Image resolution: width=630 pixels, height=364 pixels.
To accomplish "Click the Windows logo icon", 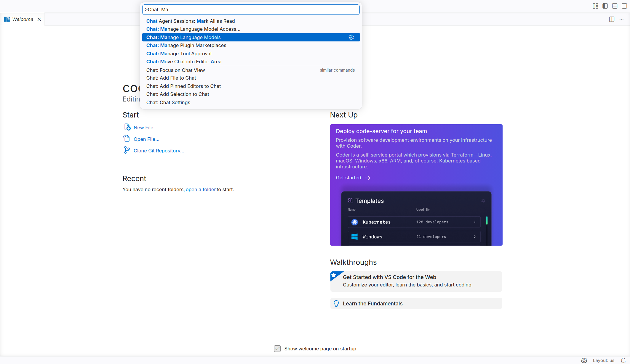I will click(x=354, y=236).
